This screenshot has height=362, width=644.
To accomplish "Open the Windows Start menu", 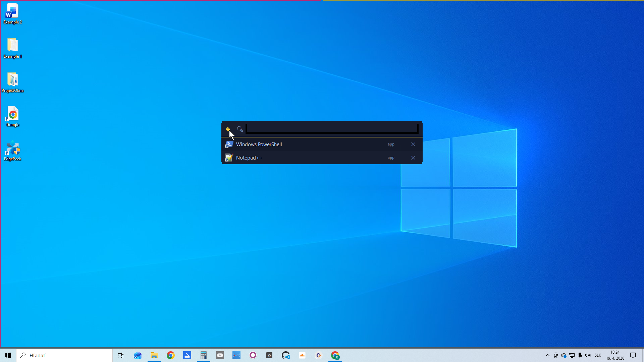I will (x=8, y=355).
